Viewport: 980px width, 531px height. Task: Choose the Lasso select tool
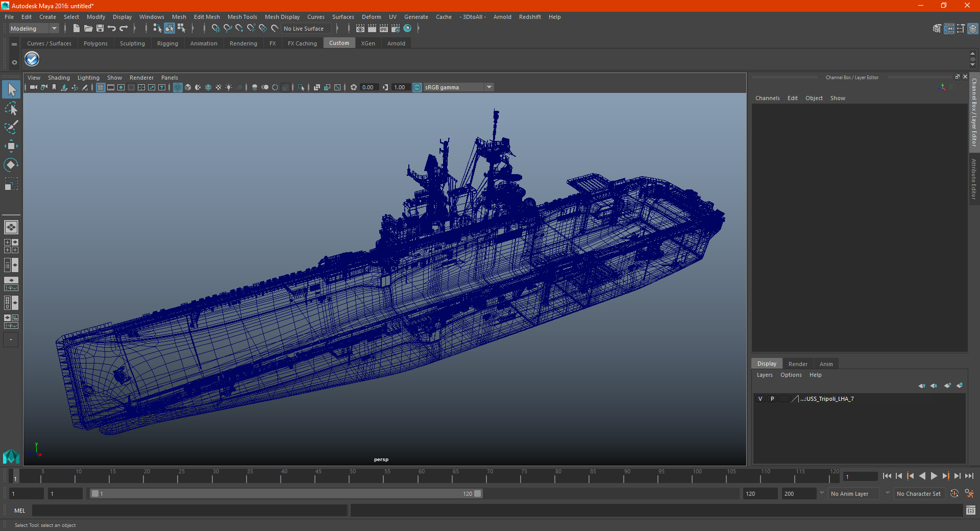point(11,108)
